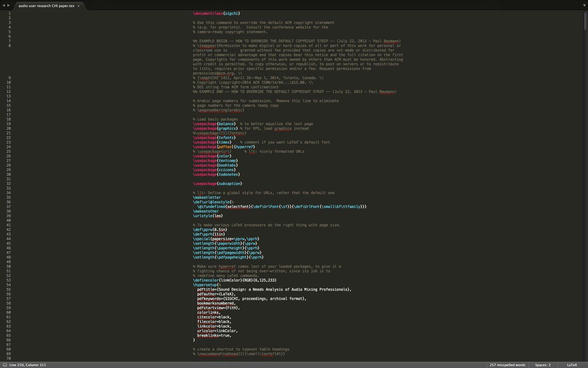This screenshot has height=368, width=588.
Task: Click the misspelled word graphicx
Action: coord(284,129)
